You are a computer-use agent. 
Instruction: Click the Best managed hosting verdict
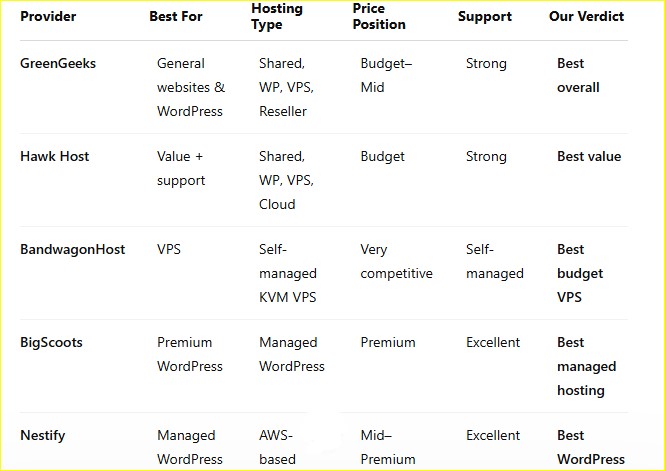587,366
